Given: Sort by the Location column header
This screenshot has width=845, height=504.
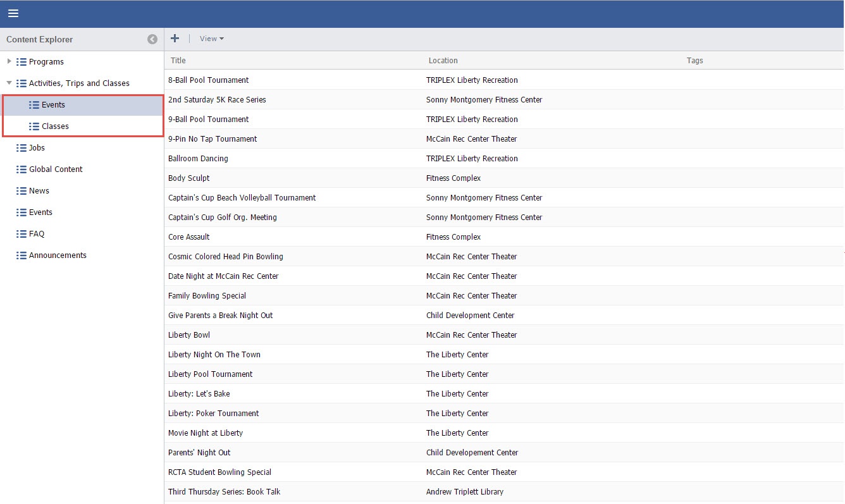Looking at the screenshot, I should click(443, 61).
